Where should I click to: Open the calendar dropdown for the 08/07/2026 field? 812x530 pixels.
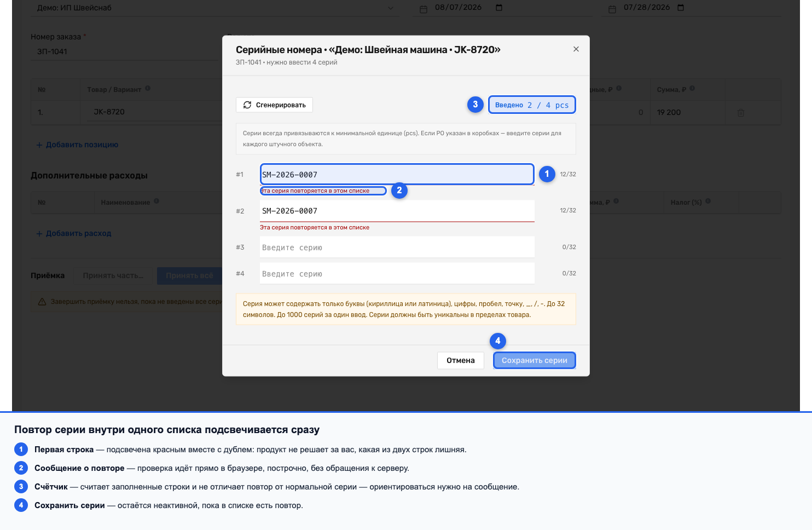499,8
